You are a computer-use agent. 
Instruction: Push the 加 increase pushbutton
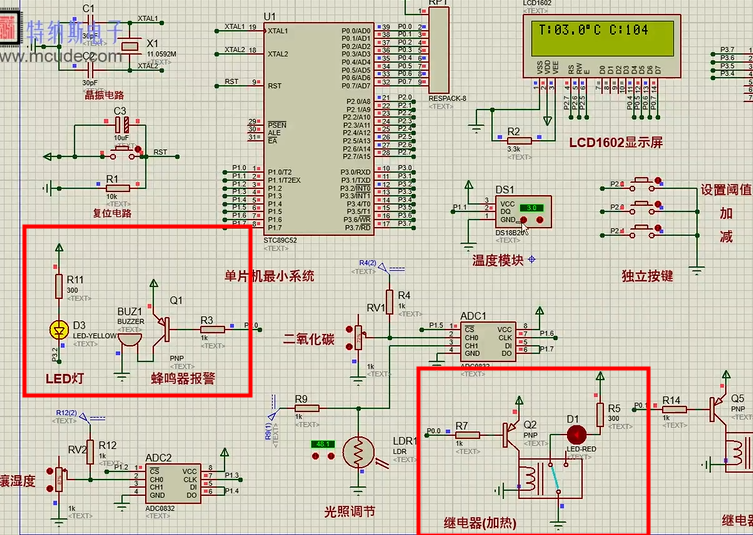[x=642, y=207]
